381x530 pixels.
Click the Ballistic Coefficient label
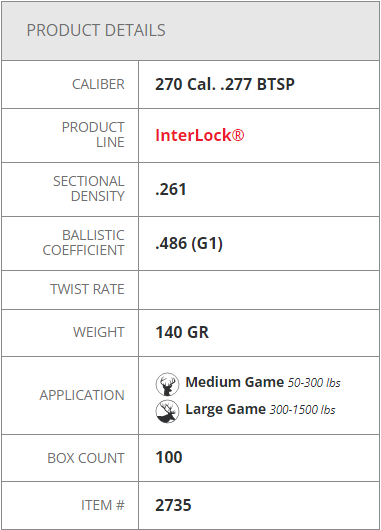click(84, 243)
